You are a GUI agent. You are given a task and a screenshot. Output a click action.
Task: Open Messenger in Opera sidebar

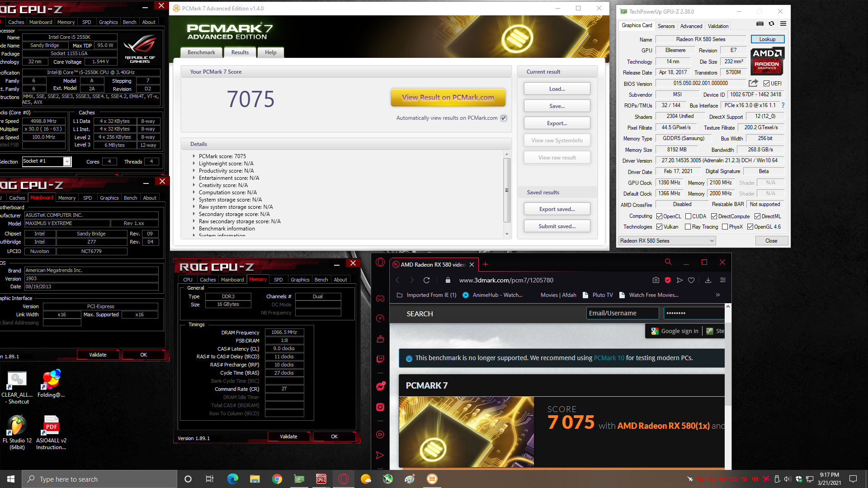tap(380, 386)
